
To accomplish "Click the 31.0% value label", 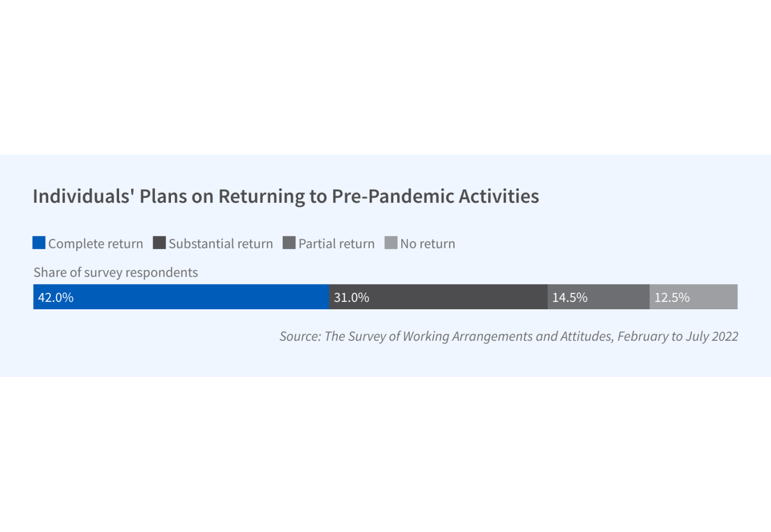I will (x=351, y=298).
